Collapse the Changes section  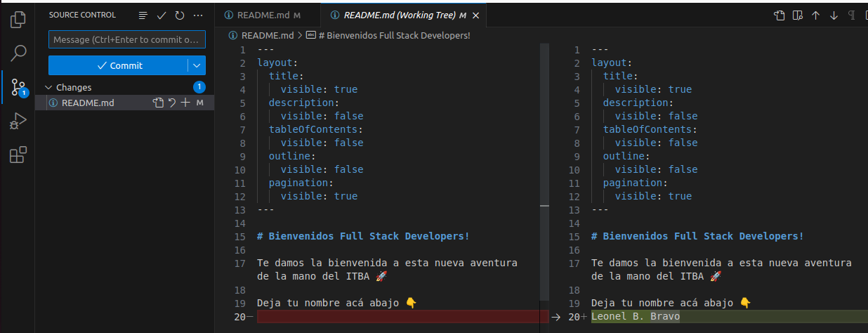[x=48, y=88]
